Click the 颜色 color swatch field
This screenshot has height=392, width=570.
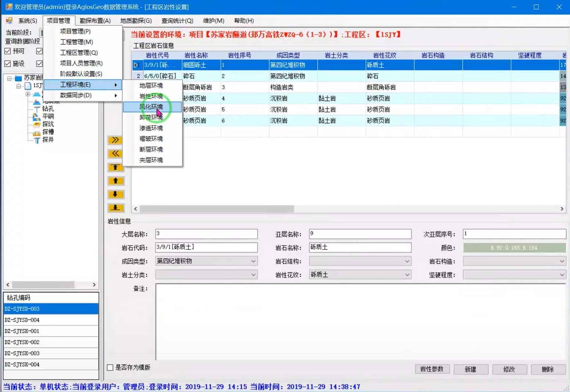[514, 248]
